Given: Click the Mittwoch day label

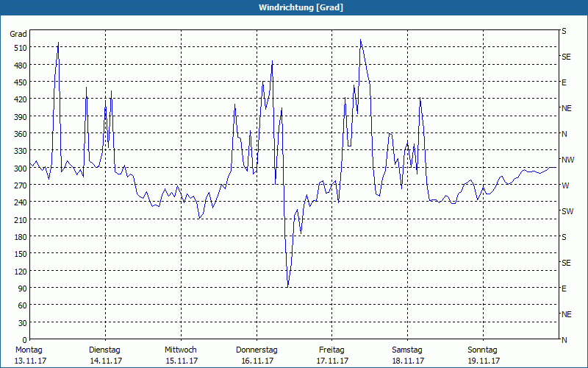Looking at the screenshot, I should 181,350.
